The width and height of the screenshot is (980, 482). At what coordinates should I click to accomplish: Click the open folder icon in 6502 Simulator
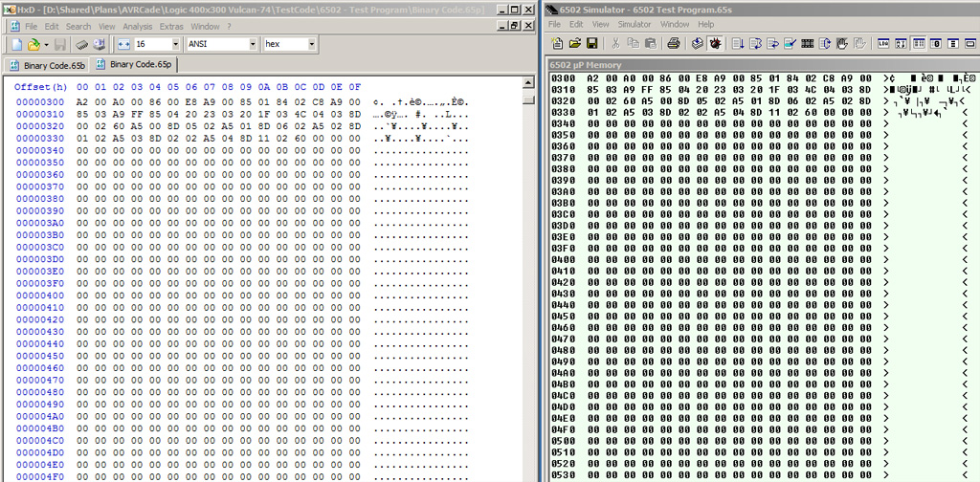(575, 43)
